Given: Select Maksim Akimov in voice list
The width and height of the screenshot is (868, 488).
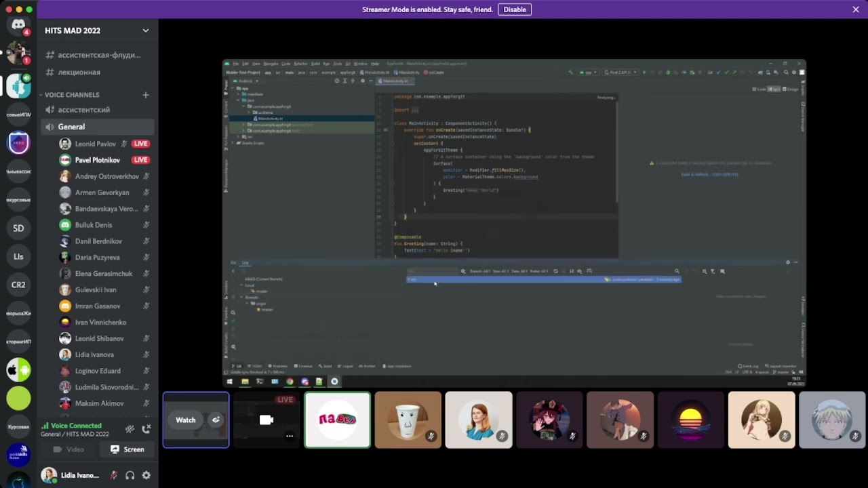Looking at the screenshot, I should click(x=105, y=403).
